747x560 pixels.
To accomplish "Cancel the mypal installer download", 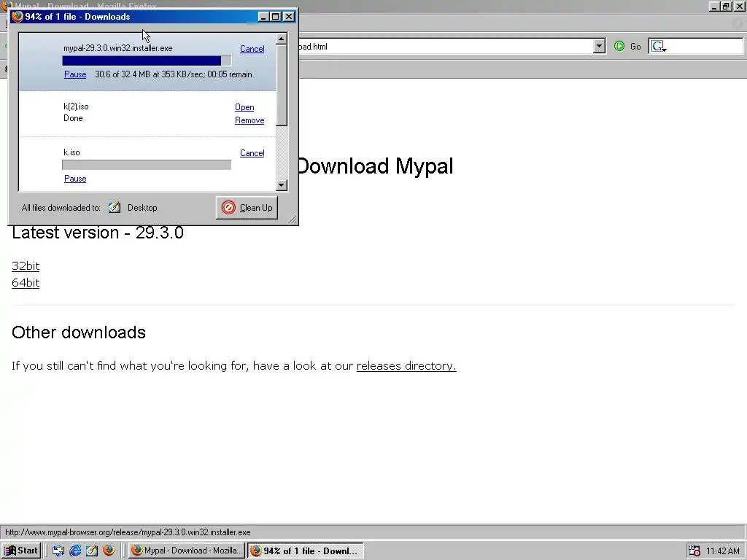I will coord(252,49).
